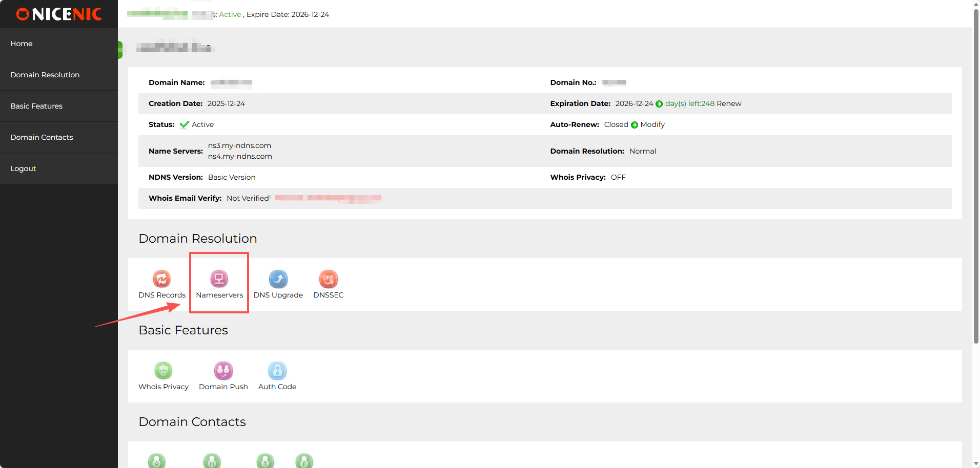The image size is (980, 468).
Task: Click the NiceNIC logo
Action: tap(59, 14)
